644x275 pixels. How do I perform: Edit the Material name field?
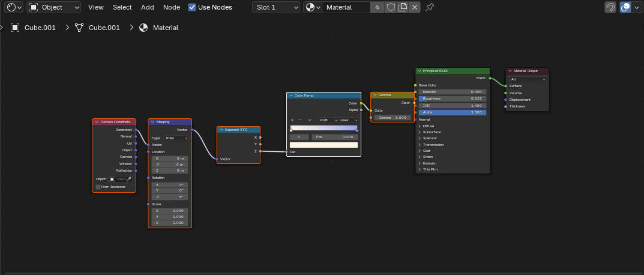(346, 7)
